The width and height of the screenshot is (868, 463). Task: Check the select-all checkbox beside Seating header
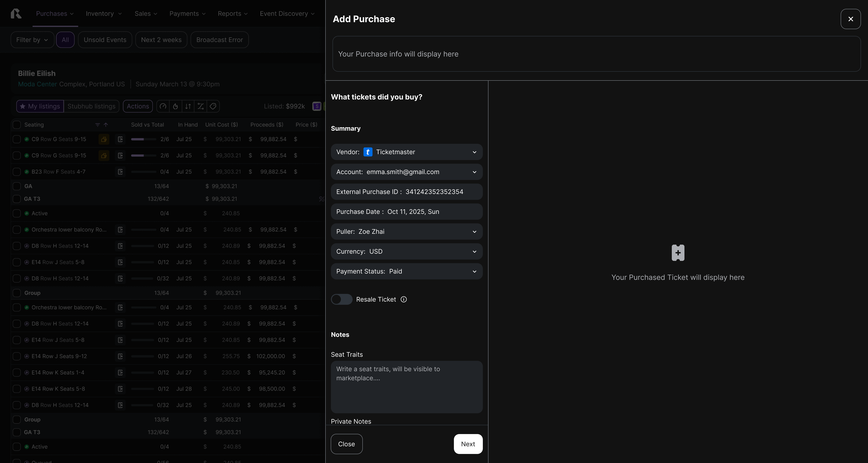(x=17, y=125)
